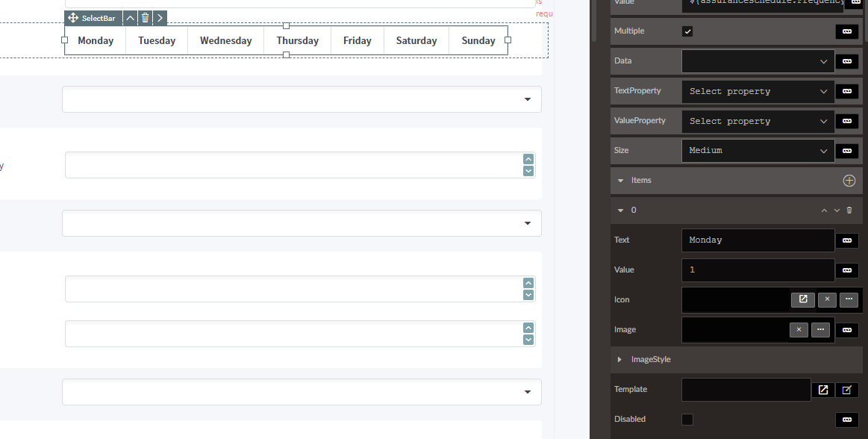Viewport: 868px width, 439px height.
Task: Open data binding for Size property
Action: (846, 151)
